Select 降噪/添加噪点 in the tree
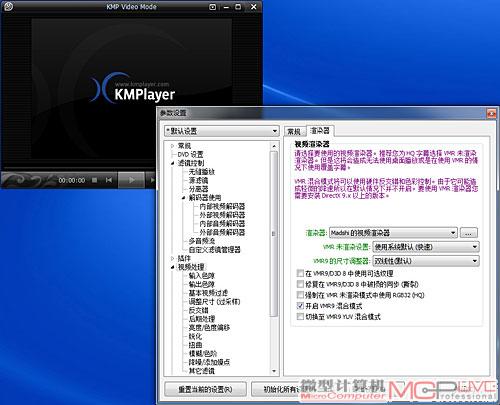The height and width of the screenshot is (405, 500). [x=209, y=362]
